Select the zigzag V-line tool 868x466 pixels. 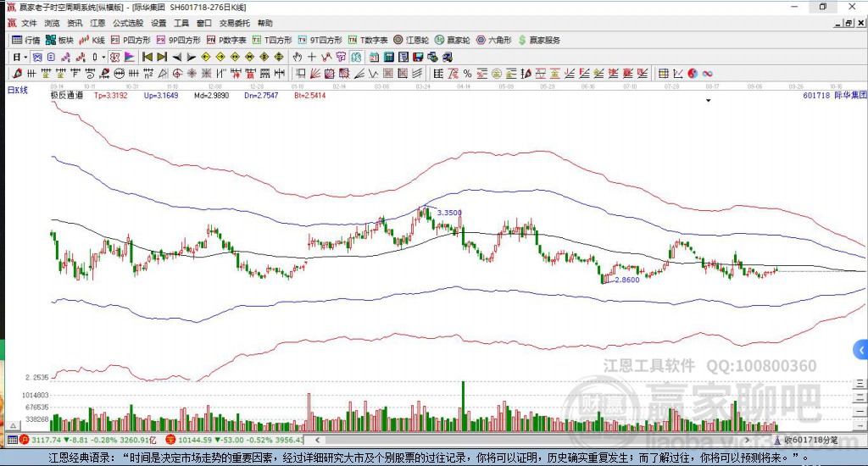(x=374, y=73)
